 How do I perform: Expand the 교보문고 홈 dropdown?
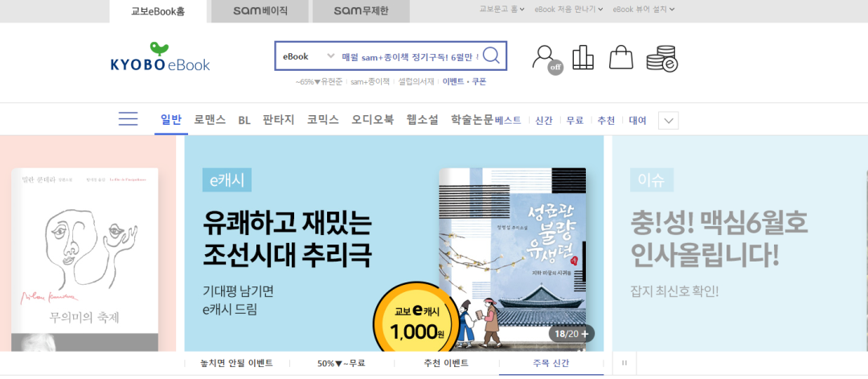pyautogui.click(x=502, y=9)
